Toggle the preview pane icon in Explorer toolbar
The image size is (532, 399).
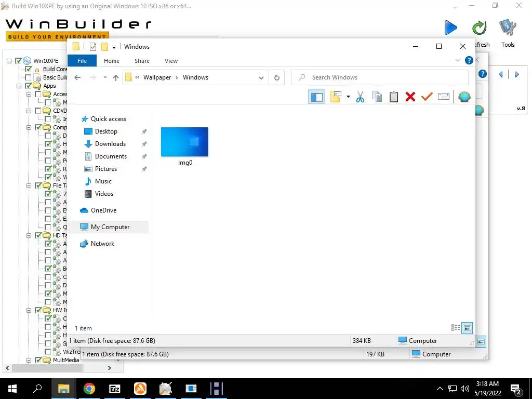(316, 97)
